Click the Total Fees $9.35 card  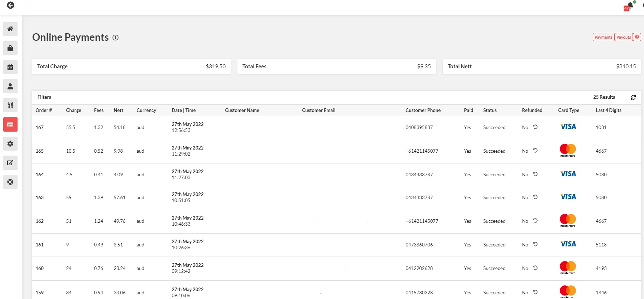point(337,67)
